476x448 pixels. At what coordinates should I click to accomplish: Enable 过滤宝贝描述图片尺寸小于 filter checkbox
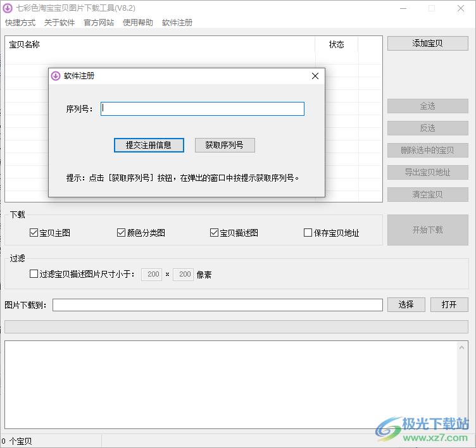click(x=34, y=275)
